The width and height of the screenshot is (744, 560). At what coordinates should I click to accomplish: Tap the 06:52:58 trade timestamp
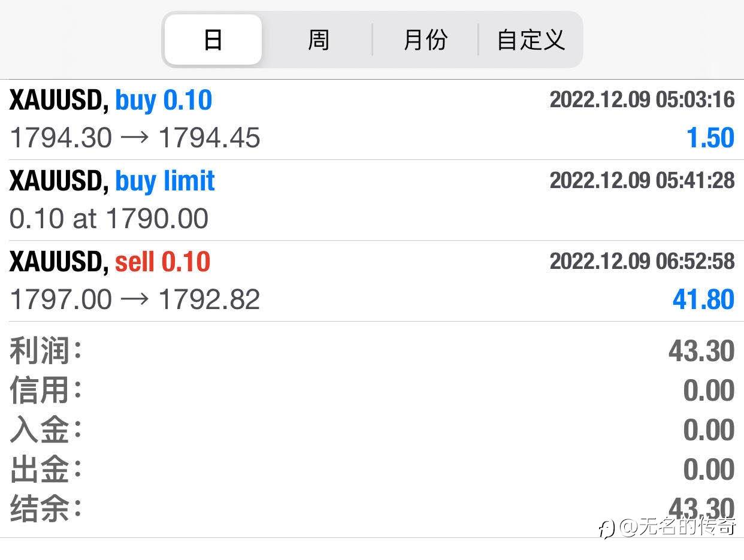(x=642, y=261)
